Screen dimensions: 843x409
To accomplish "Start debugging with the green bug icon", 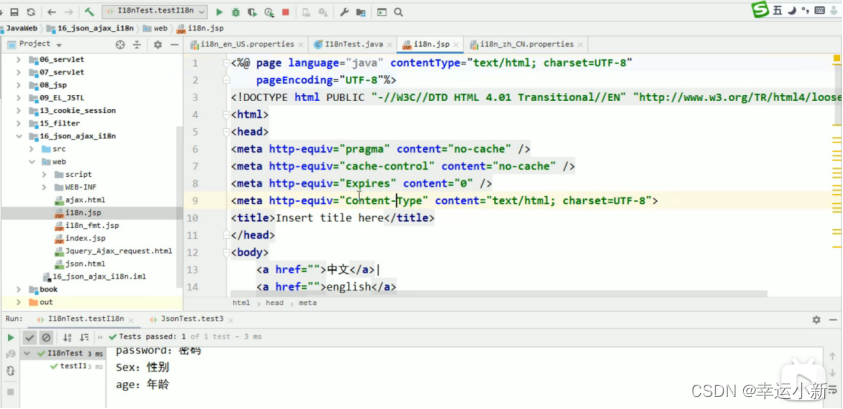I will [235, 12].
